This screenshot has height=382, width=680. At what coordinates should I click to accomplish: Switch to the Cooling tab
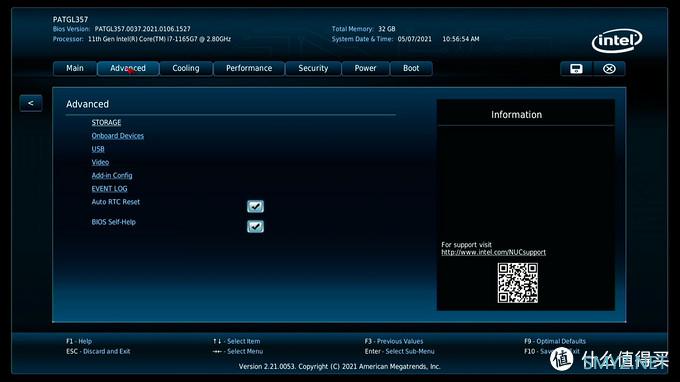click(x=186, y=69)
